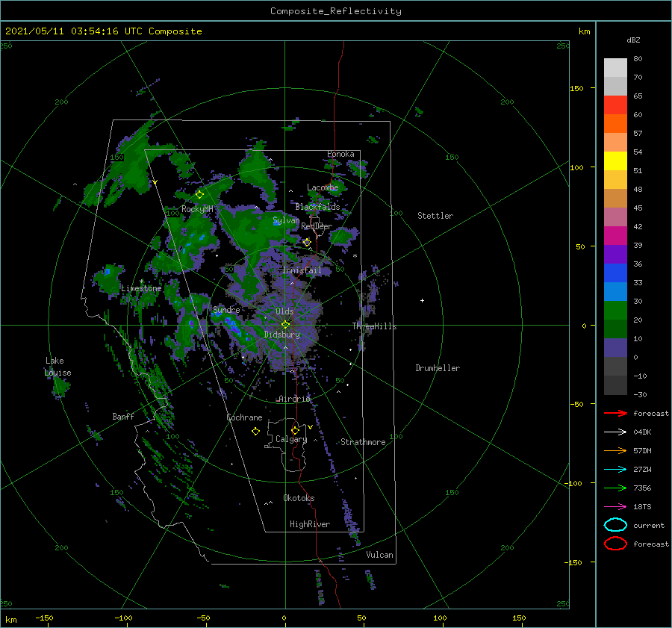Click the Composite_Reflectivity title
672x628 pixels.
tap(335, 11)
